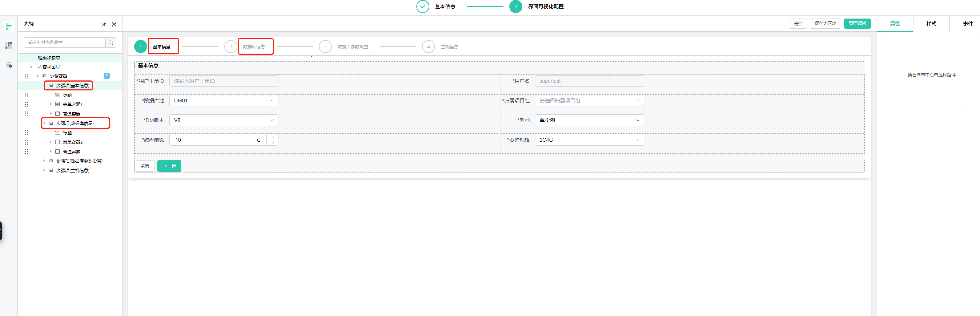Open the outline tree sidebar icon
Screen dimensions: 980x316
pos(8,27)
